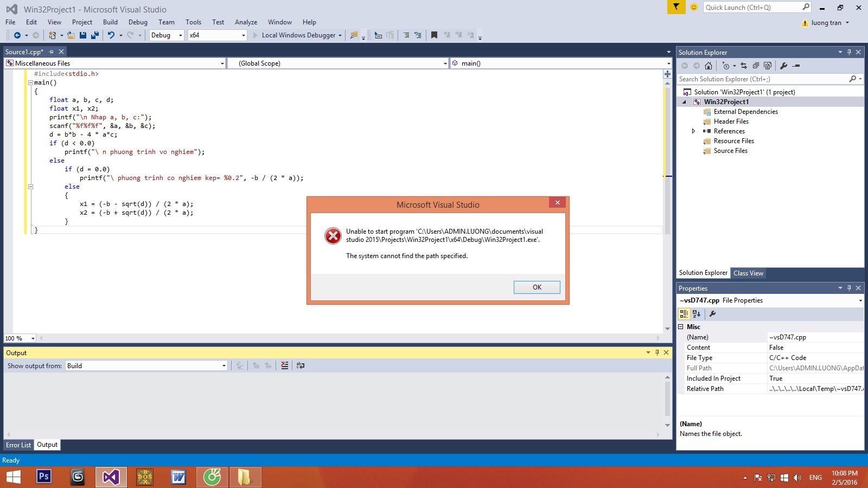This screenshot has width=868, height=488.
Task: Toggle word wrap in Output panel
Action: click(301, 366)
